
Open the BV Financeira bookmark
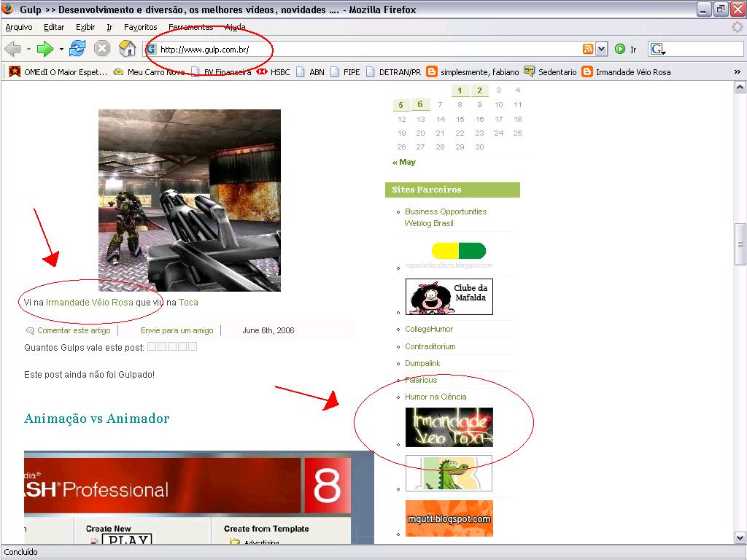coord(220,72)
